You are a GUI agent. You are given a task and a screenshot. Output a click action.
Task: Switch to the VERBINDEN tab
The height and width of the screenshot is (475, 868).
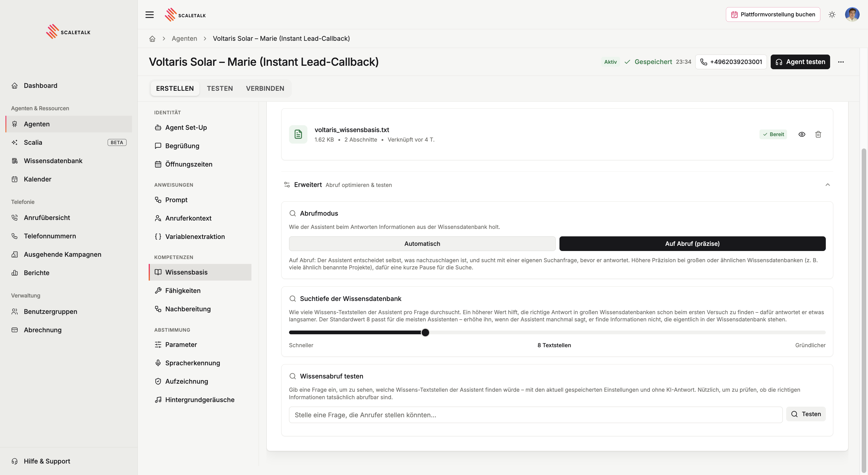click(265, 88)
